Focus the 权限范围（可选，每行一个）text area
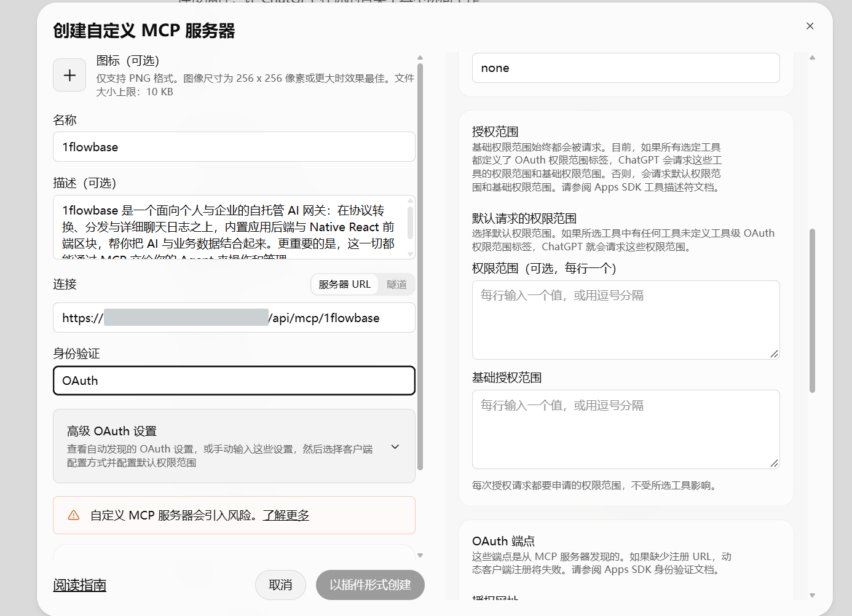 (626, 320)
